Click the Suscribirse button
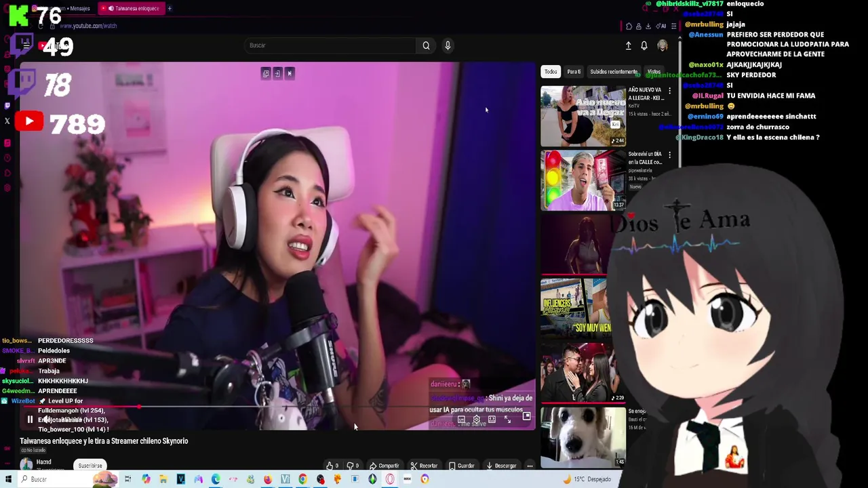This screenshot has width=868, height=488. tap(90, 466)
